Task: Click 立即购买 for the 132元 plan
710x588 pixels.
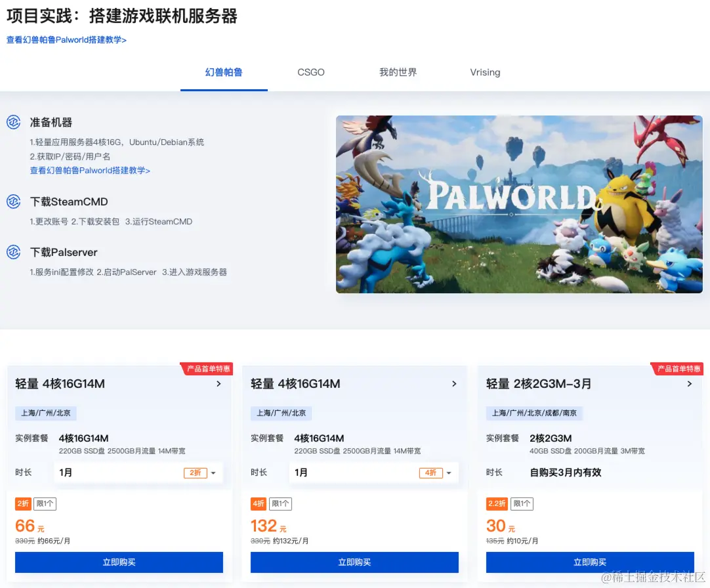Action: click(354, 562)
